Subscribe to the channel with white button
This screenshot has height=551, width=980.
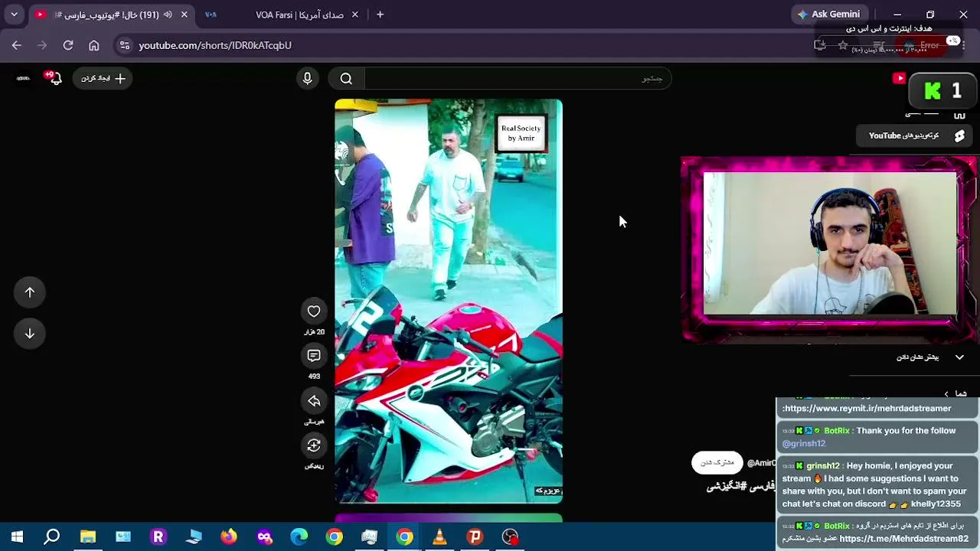(717, 462)
